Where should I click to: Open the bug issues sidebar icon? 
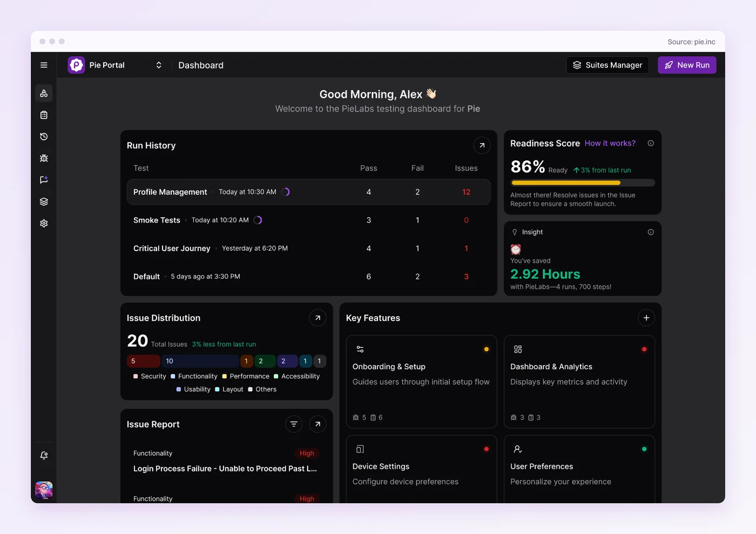(x=44, y=158)
